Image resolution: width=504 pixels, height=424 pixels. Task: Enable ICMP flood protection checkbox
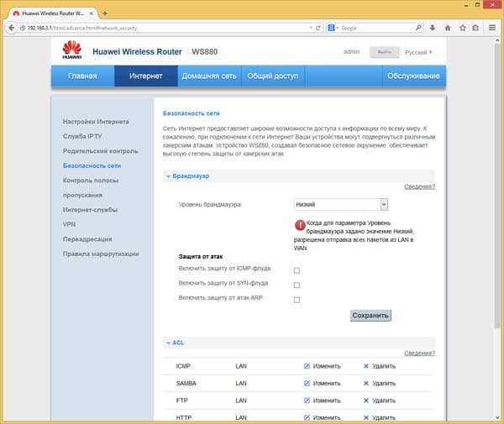click(x=297, y=270)
